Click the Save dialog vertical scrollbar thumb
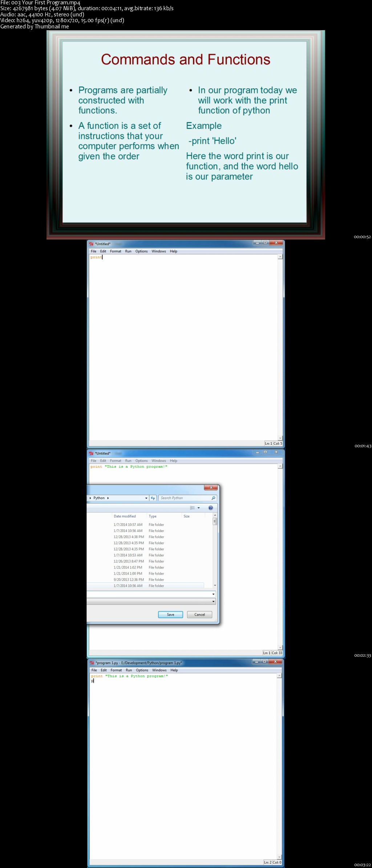The width and height of the screenshot is (372, 868). pyautogui.click(x=215, y=521)
